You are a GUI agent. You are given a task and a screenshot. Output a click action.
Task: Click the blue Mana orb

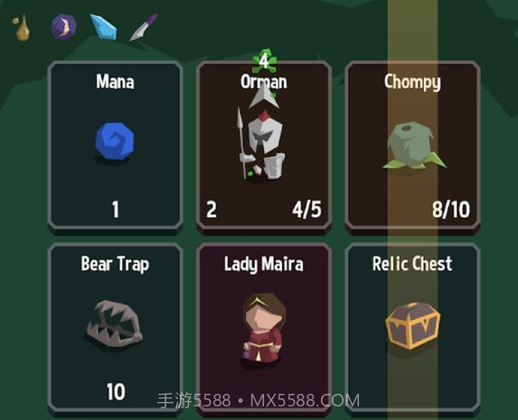coord(115,141)
